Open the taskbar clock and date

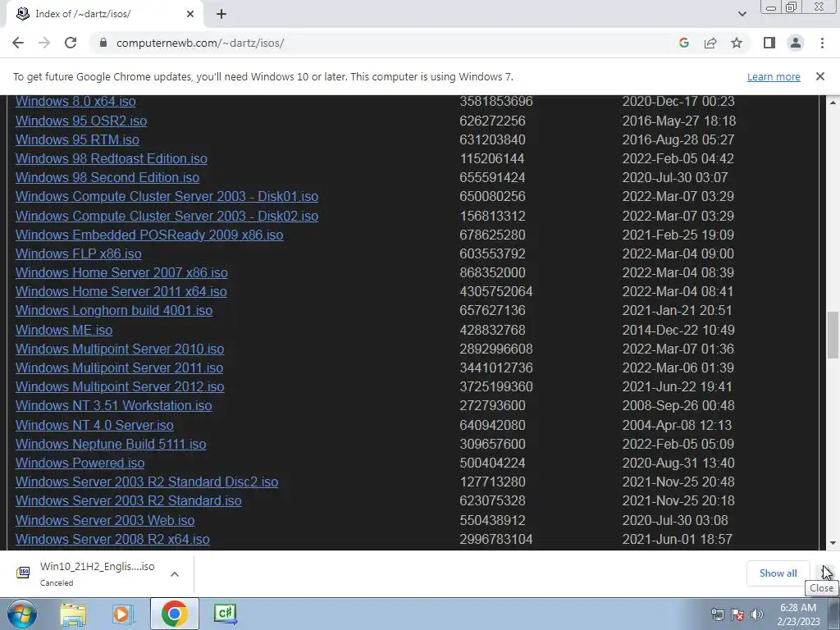[x=797, y=614]
